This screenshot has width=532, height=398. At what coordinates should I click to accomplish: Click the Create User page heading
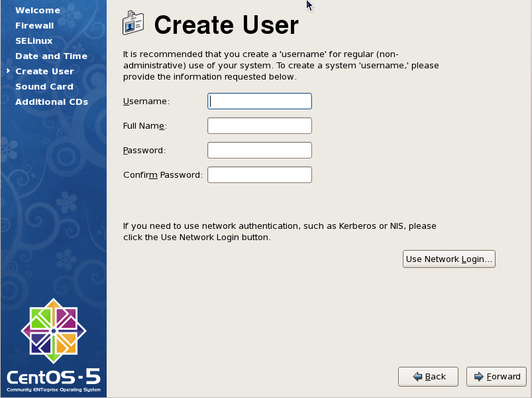pos(227,25)
